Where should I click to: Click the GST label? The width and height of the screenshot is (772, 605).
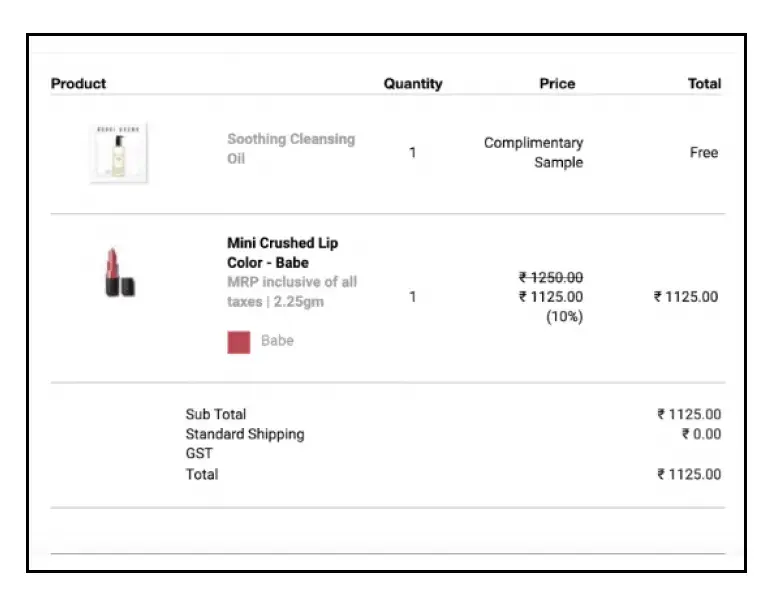click(199, 453)
